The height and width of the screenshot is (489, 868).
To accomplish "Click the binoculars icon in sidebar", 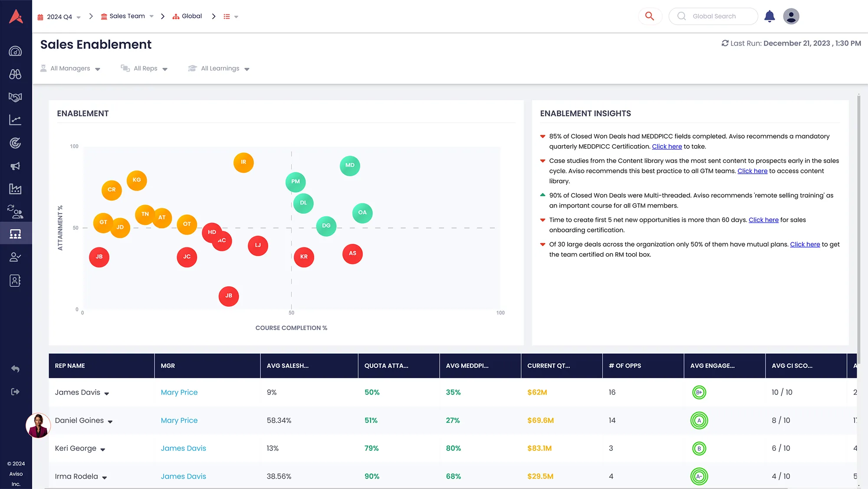I will click(x=15, y=74).
